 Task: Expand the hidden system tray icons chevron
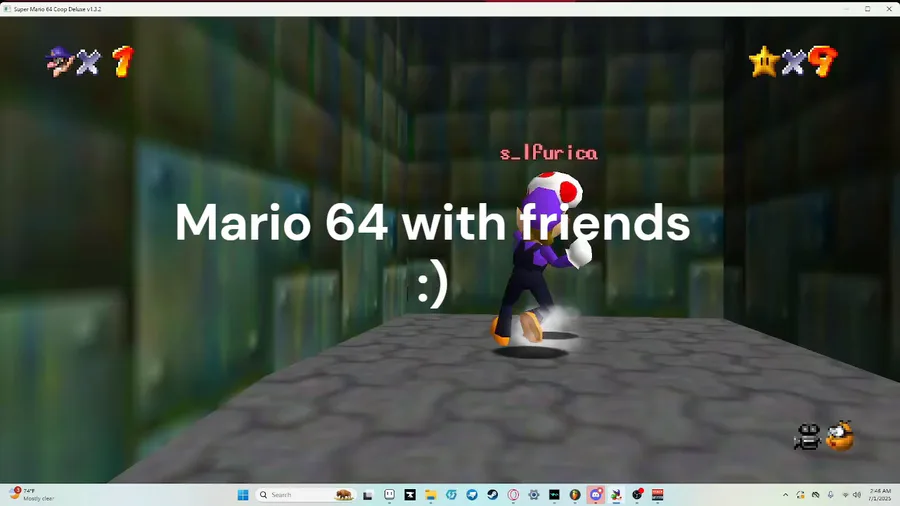[x=785, y=495]
